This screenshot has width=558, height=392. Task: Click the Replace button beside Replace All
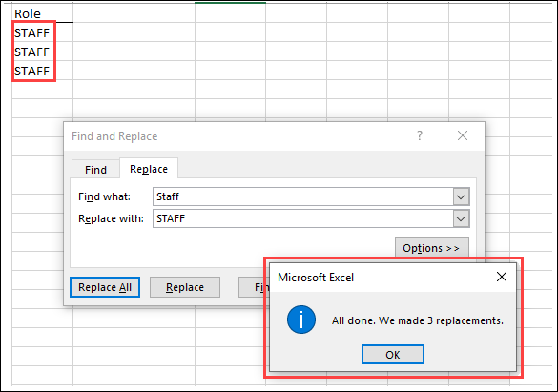[185, 287]
